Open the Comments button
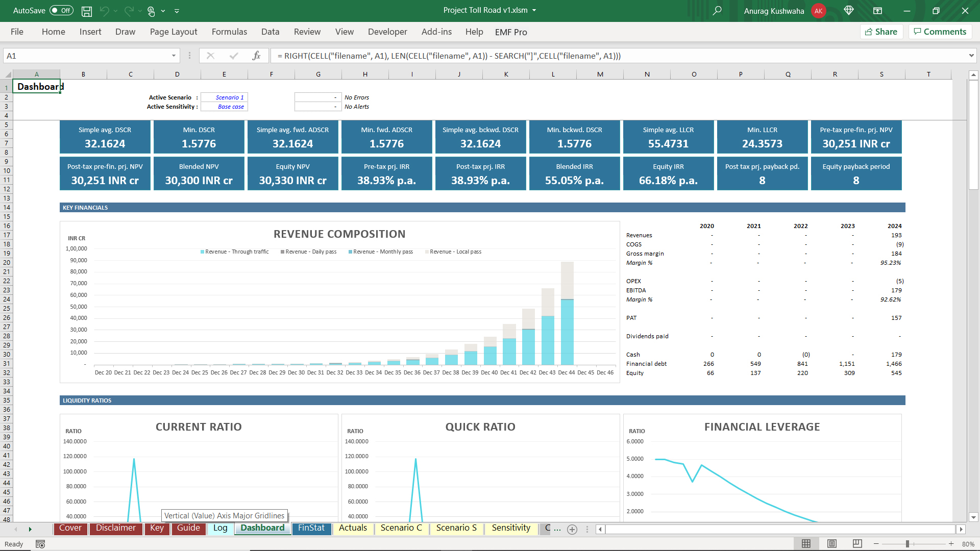Image resolution: width=980 pixels, height=551 pixels. point(940,32)
